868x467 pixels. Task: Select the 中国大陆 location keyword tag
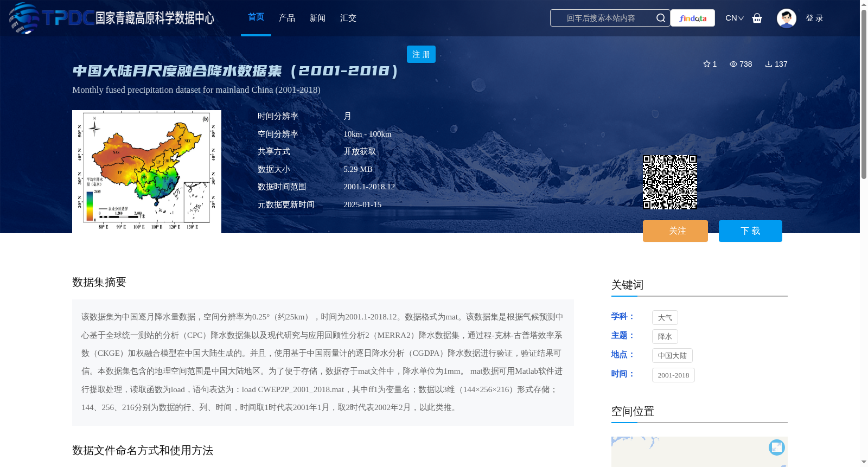[672, 356]
